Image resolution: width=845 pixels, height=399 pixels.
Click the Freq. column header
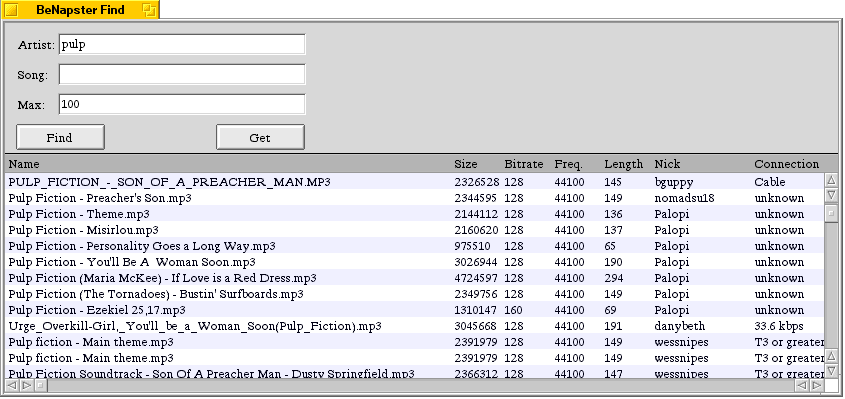568,164
